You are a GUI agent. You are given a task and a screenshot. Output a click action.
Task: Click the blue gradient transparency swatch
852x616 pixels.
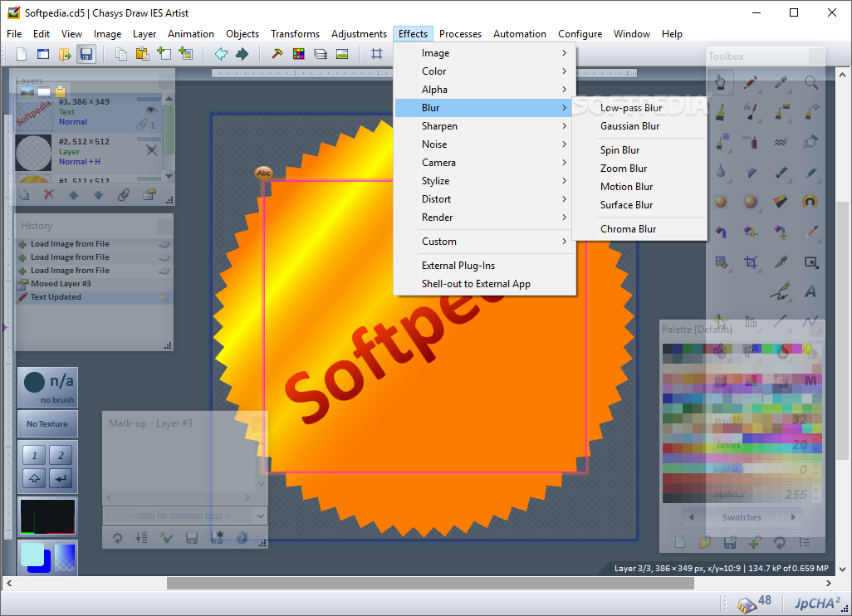(x=65, y=557)
